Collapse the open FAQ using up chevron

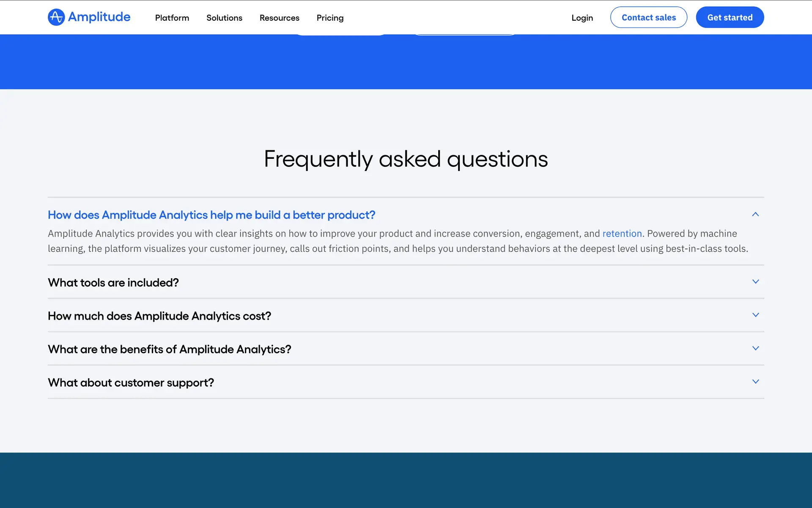755,215
